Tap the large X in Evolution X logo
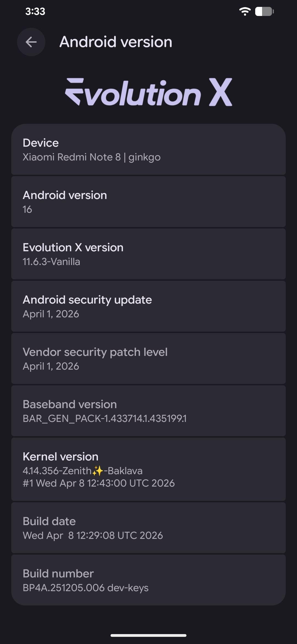Image resolution: width=297 pixels, height=644 pixels. tap(220, 92)
